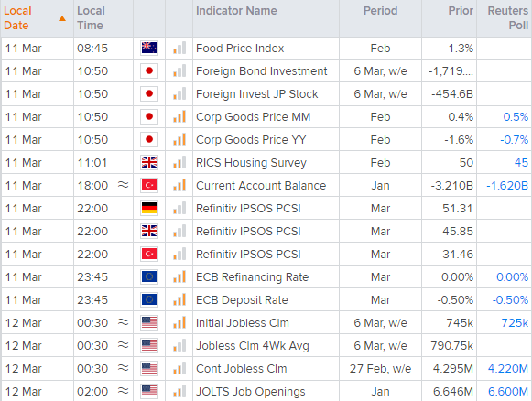Sort by Local Date using the orange arrow
The image size is (532, 401).
[61, 18]
